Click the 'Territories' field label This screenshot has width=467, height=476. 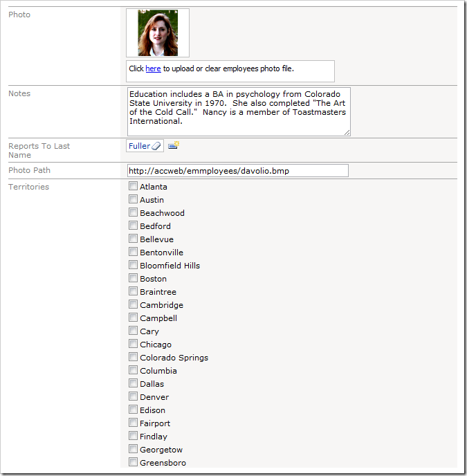(29, 187)
